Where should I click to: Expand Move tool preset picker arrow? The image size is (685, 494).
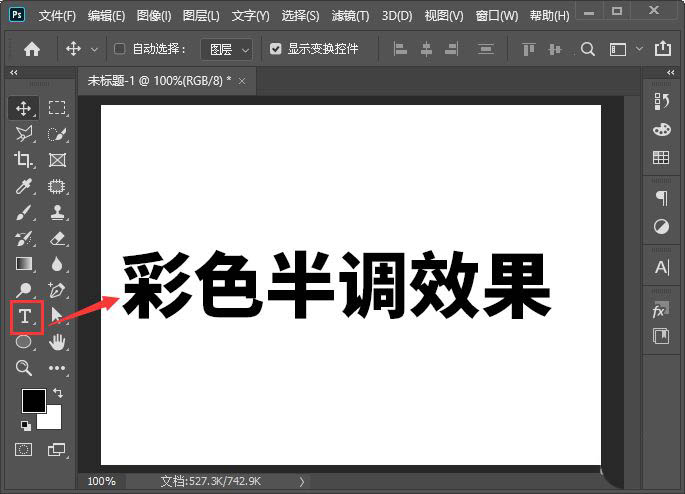click(x=94, y=50)
